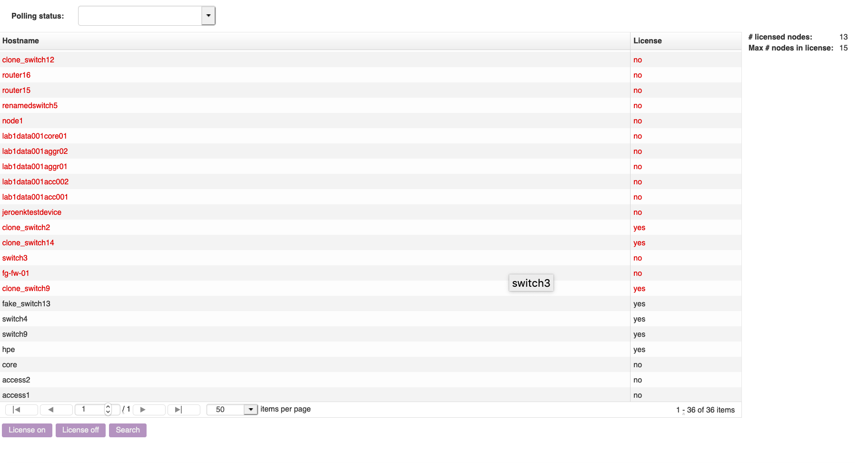The image size is (868, 463).
Task: Go to previous page with the left arrow icon
Action: [x=56, y=409]
